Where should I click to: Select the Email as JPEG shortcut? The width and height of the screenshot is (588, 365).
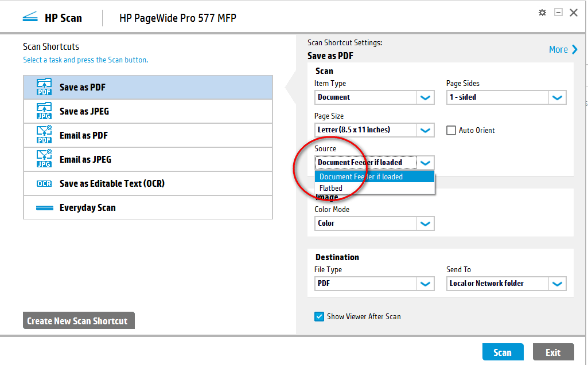tap(148, 159)
